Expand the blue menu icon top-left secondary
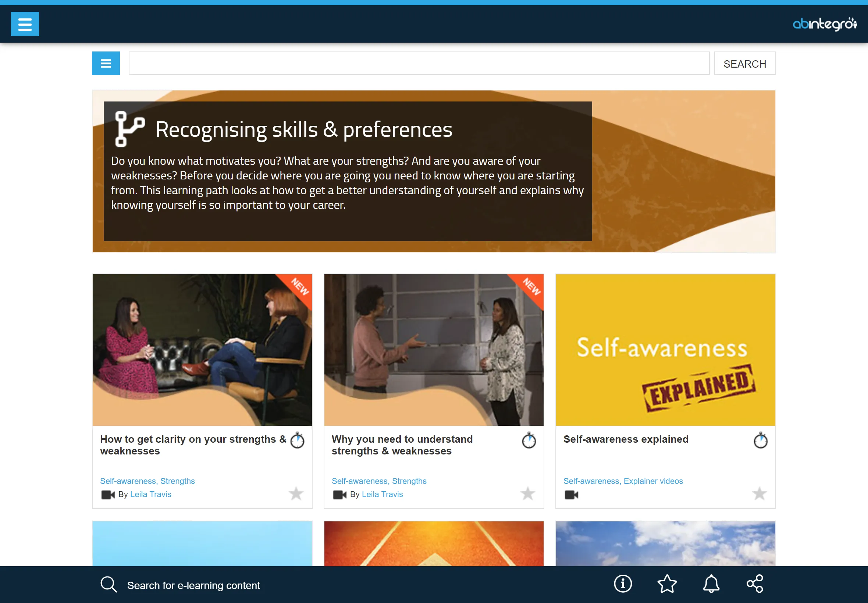 click(106, 63)
